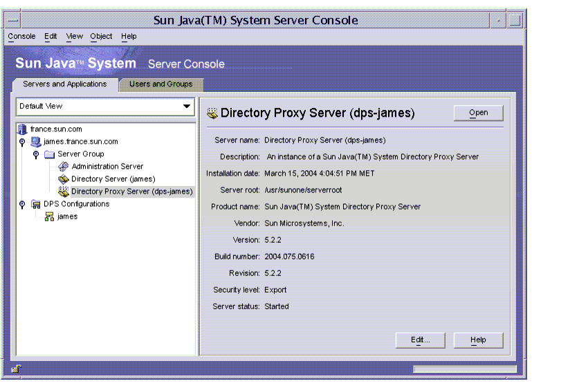The width and height of the screenshot is (588, 388).
Task: Click the Revision value 5.2.2
Action: tap(273, 273)
